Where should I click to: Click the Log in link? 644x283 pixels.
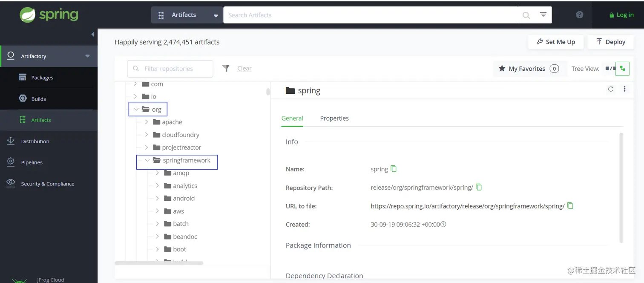[x=621, y=15]
